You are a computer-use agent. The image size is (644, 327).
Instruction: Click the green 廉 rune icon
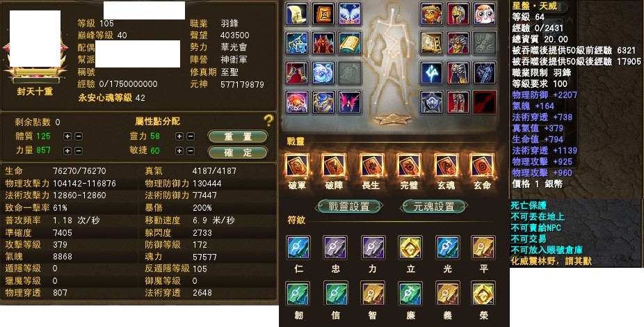point(410,293)
